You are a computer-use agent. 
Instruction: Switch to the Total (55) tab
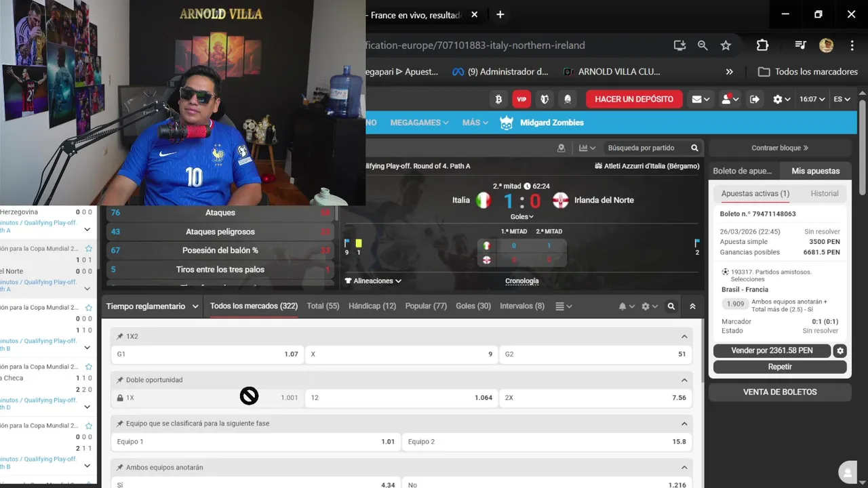click(x=323, y=306)
